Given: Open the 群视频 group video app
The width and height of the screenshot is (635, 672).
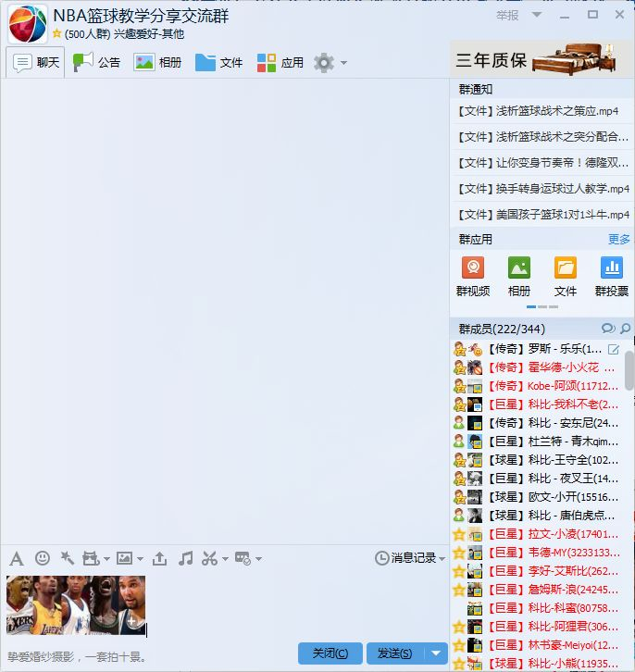Looking at the screenshot, I should (x=473, y=277).
